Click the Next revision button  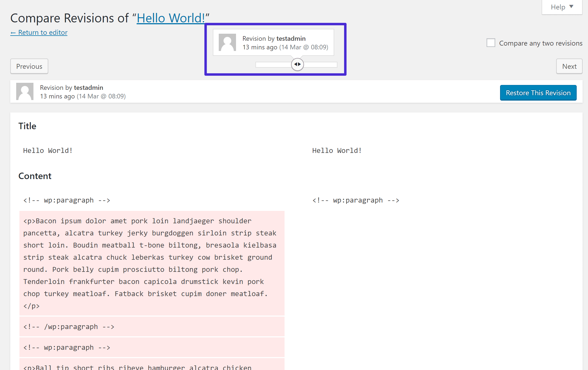[x=569, y=66]
